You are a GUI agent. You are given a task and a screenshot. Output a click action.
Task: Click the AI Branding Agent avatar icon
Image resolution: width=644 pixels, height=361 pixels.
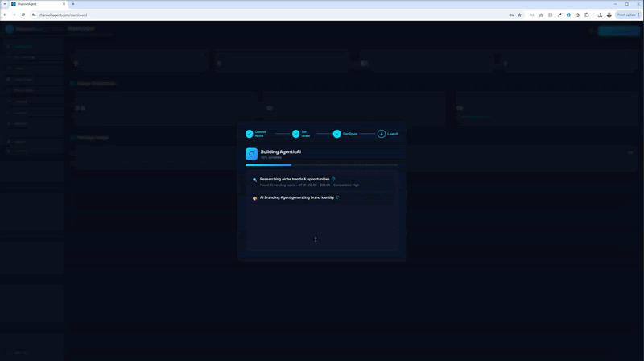(254, 198)
